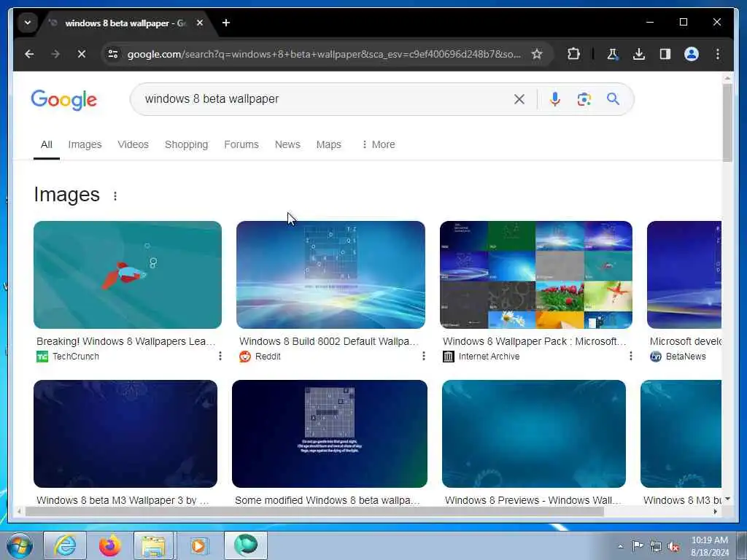Open 'Breaking! Windows 8 Wallpapers Lea...' link
This screenshot has width=747, height=560.
[126, 341]
